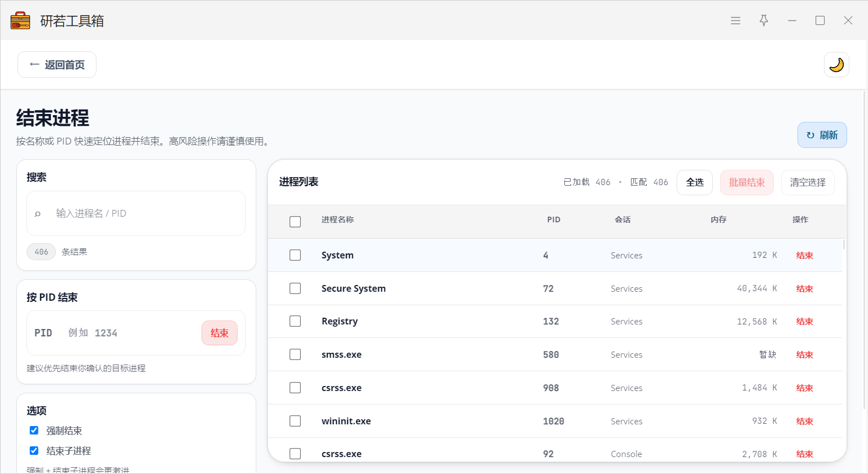
Task: Disable the 强制结束 option checkbox
Action: click(34, 431)
